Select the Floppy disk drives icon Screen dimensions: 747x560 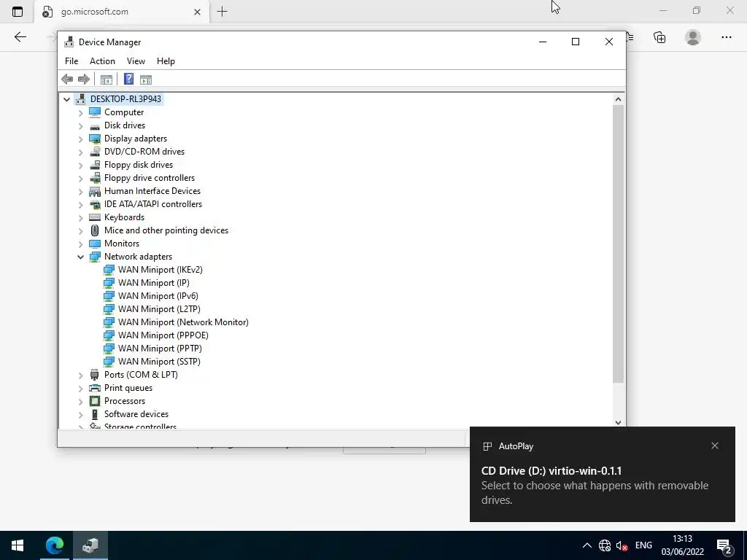click(95, 165)
